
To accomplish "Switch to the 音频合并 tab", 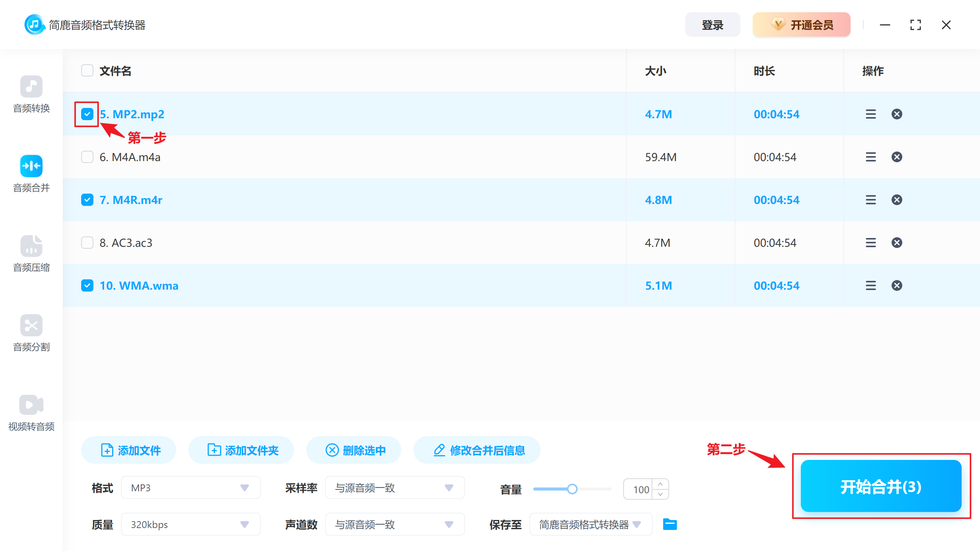I will point(31,174).
